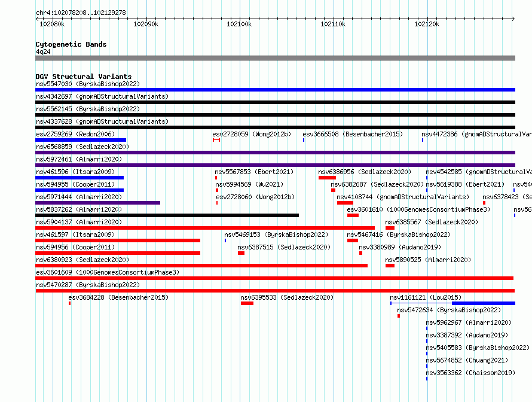Screen dimensions: 532x402
Task: Open esv2728059 (Wong2012b) label
Action: click(252, 134)
